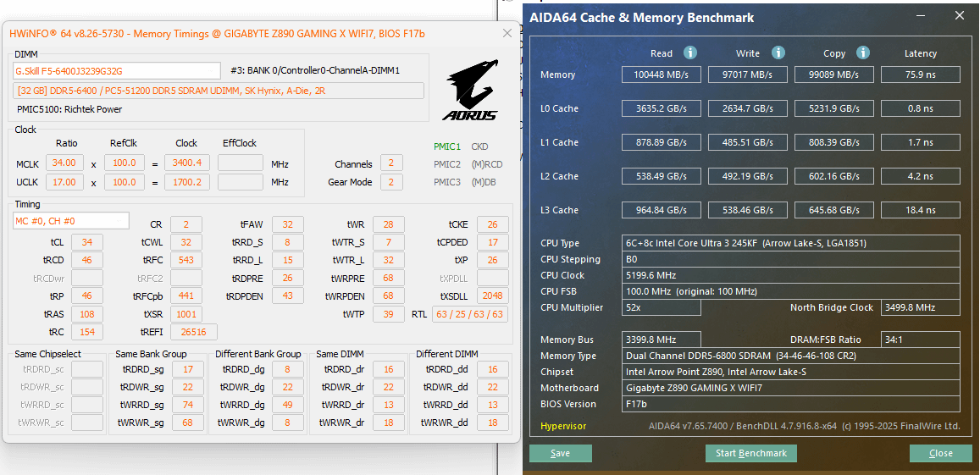
Task: Click the tRRD_L value 15
Action: (287, 260)
